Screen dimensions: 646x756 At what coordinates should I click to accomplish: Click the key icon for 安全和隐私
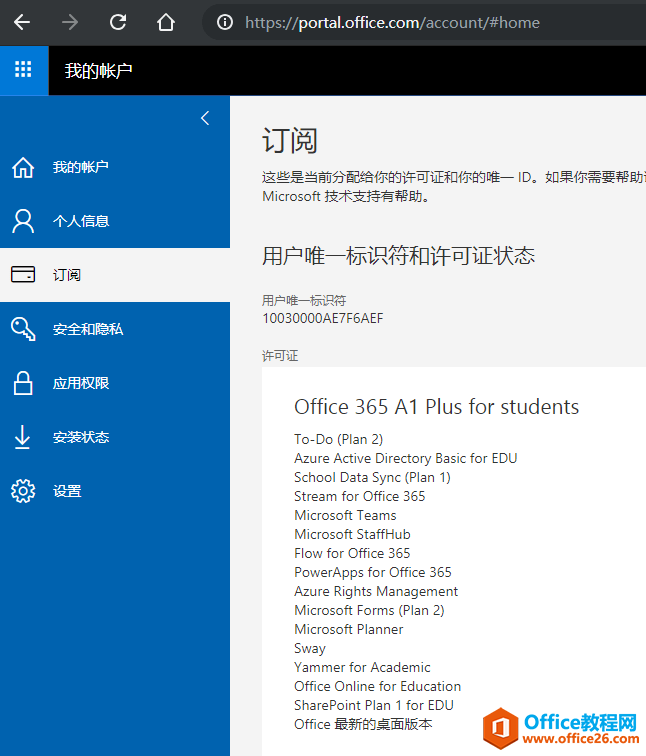pyautogui.click(x=23, y=329)
